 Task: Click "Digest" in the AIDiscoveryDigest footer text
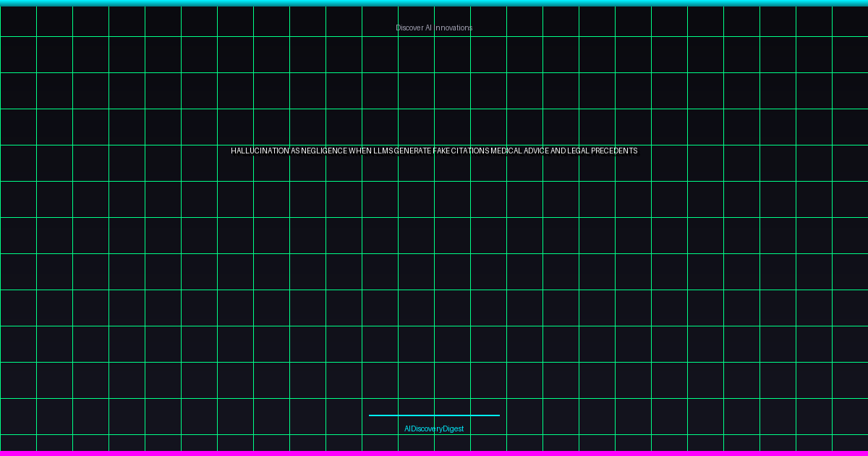pos(454,428)
